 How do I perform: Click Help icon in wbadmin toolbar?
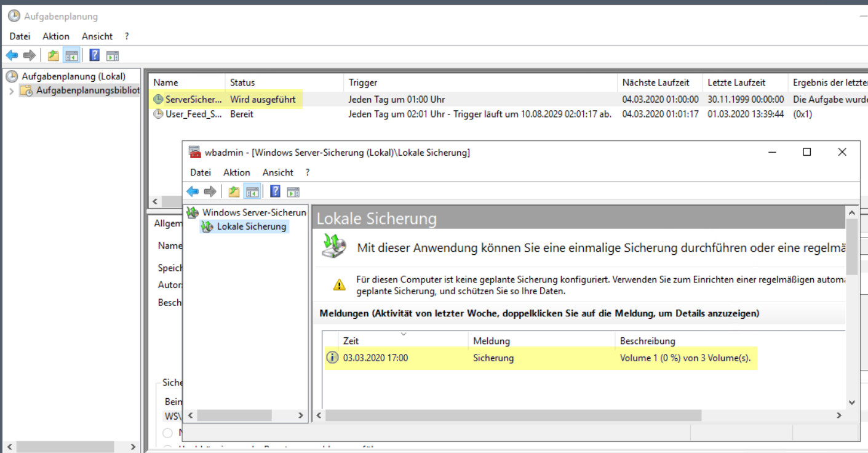[275, 191]
